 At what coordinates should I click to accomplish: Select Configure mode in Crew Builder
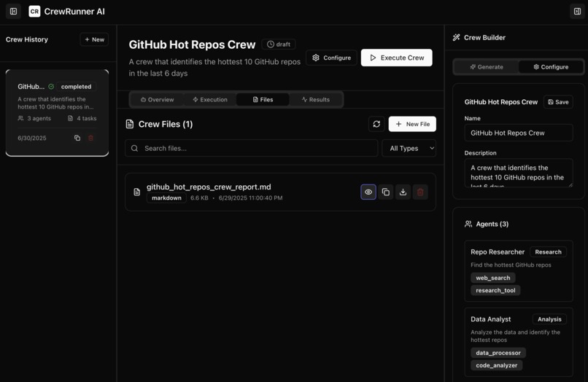(551, 67)
